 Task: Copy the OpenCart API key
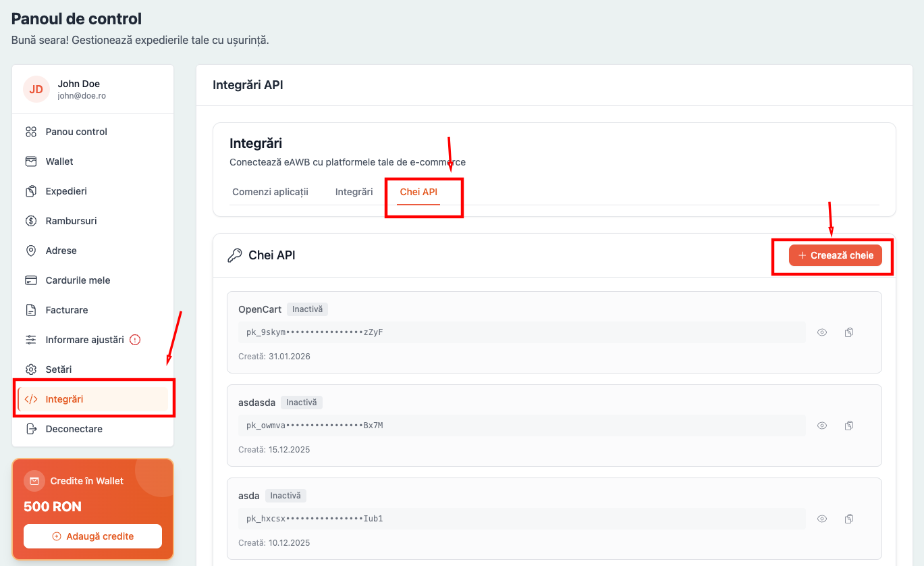[849, 332]
